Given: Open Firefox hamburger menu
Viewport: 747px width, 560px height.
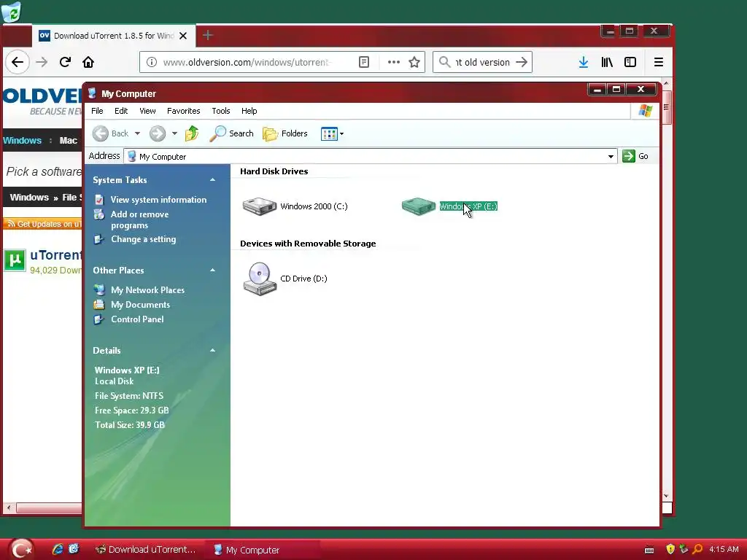Looking at the screenshot, I should point(659,63).
